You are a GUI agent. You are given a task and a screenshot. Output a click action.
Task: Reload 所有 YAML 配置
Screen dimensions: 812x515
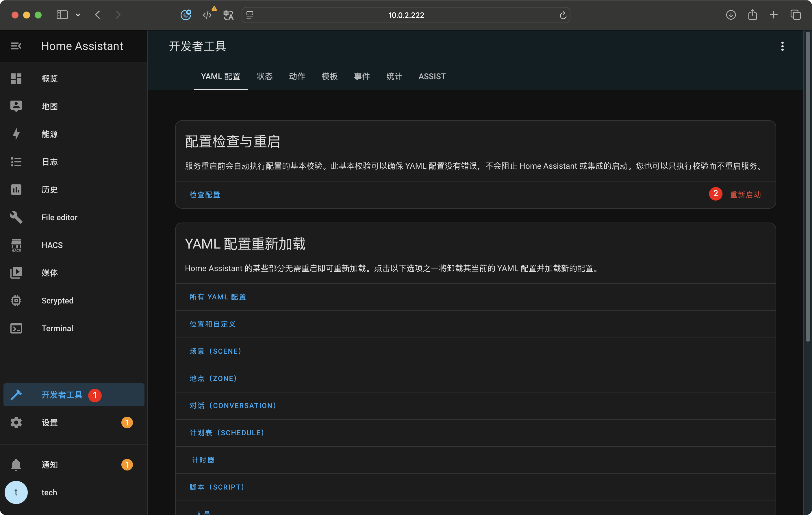pos(218,297)
